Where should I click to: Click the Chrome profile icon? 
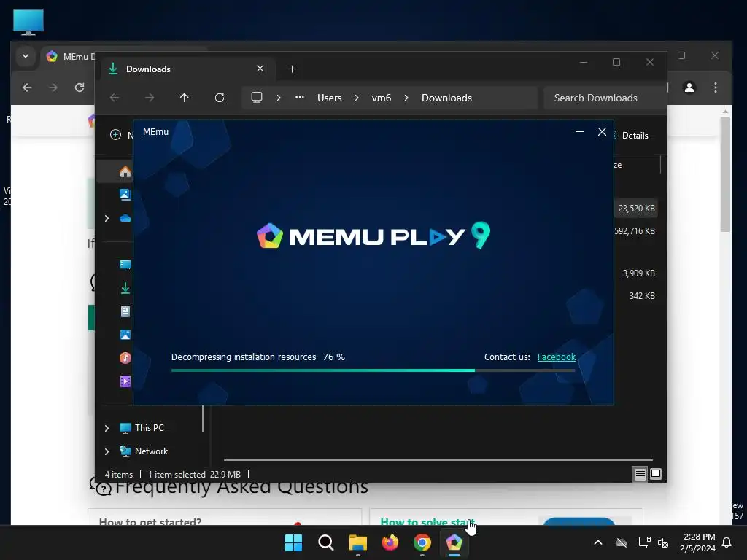[x=689, y=87]
